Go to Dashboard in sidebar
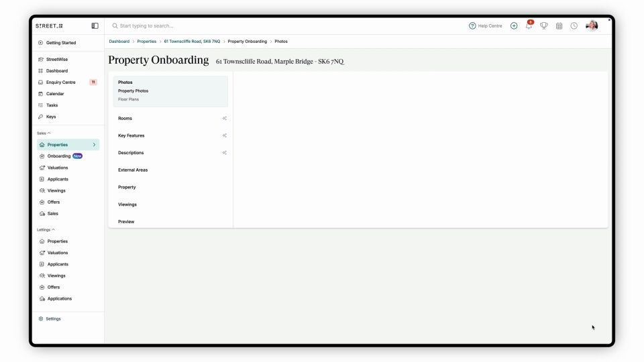This screenshot has width=644, height=362. tap(56, 71)
